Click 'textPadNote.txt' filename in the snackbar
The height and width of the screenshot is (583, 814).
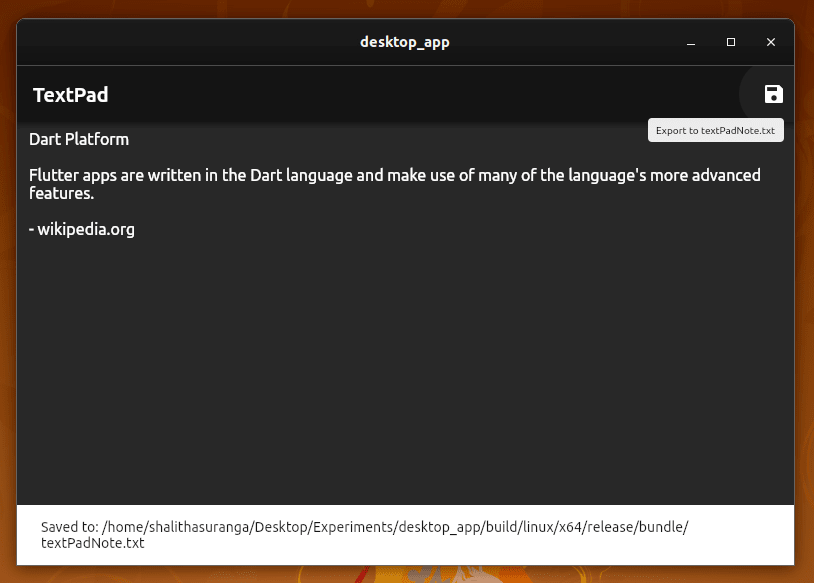(x=93, y=543)
